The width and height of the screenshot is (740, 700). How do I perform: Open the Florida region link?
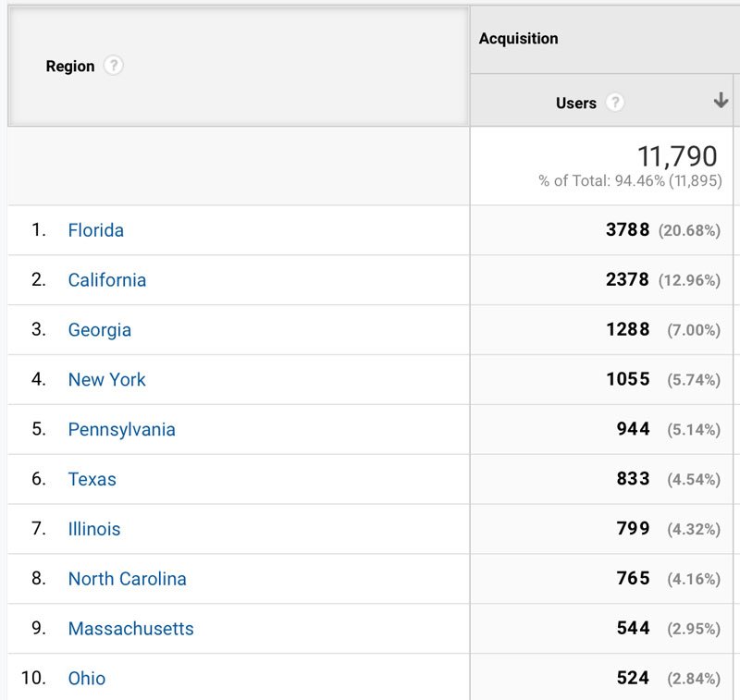click(96, 230)
